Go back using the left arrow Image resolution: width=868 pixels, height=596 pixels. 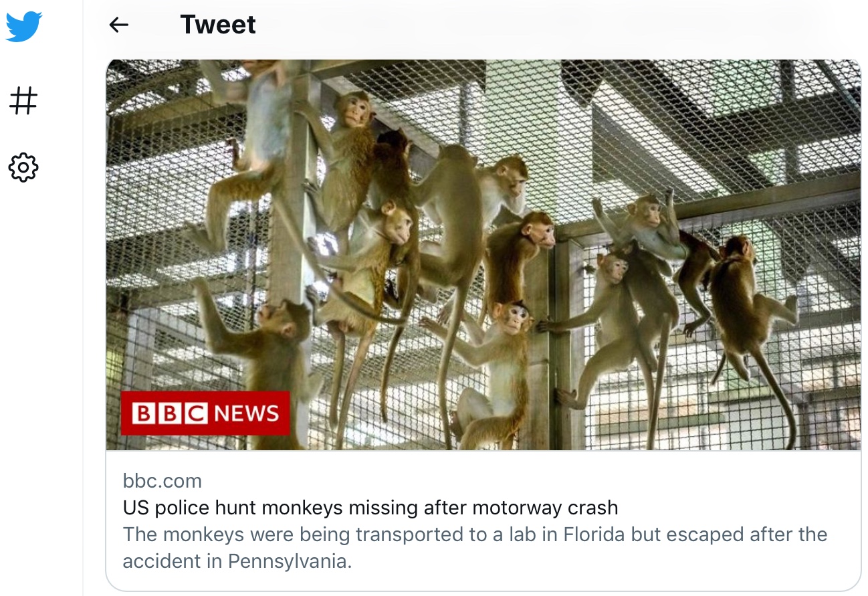pyautogui.click(x=118, y=25)
